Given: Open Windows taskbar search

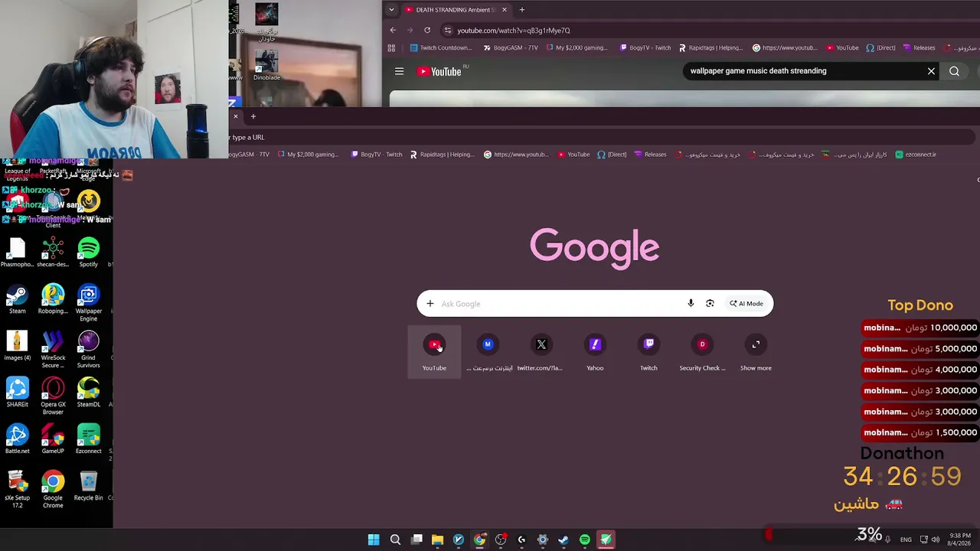Looking at the screenshot, I should [x=395, y=540].
